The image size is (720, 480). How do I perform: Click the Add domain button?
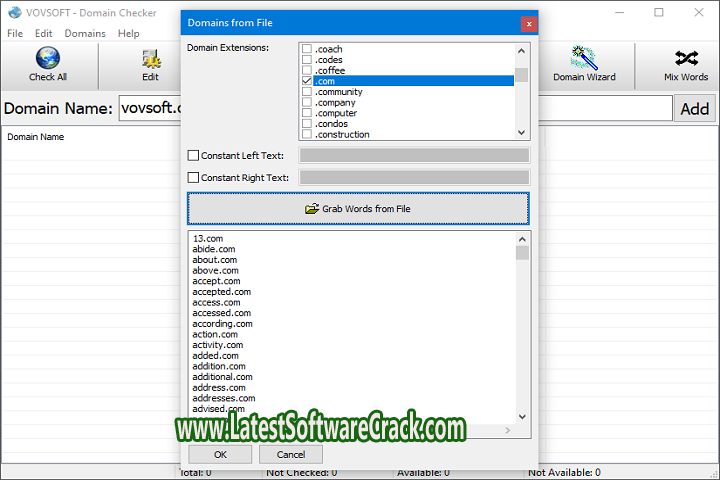[694, 109]
